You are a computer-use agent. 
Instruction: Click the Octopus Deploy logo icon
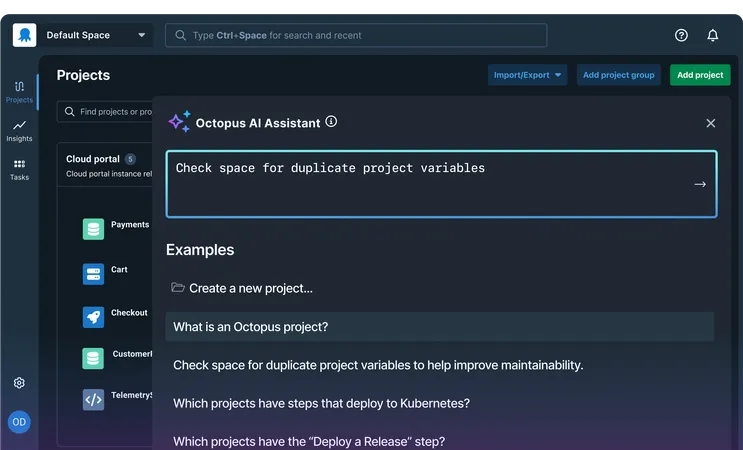pyautogui.click(x=24, y=35)
